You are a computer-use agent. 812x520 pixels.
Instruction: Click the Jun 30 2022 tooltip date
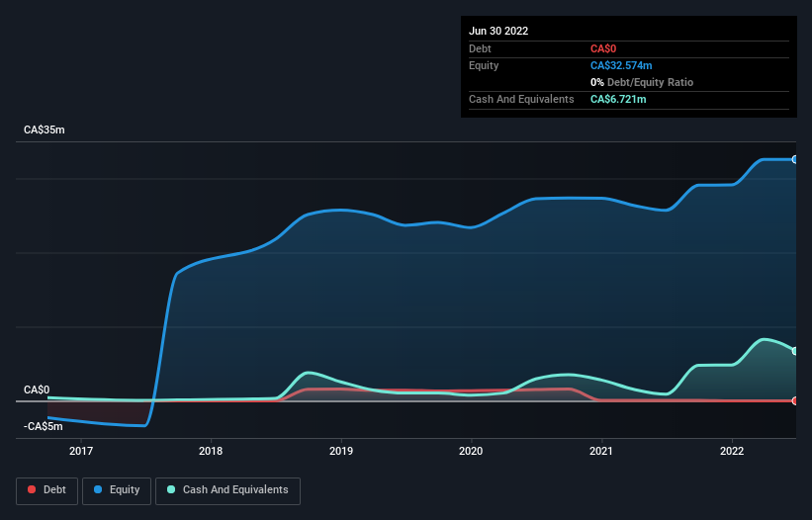coord(498,31)
